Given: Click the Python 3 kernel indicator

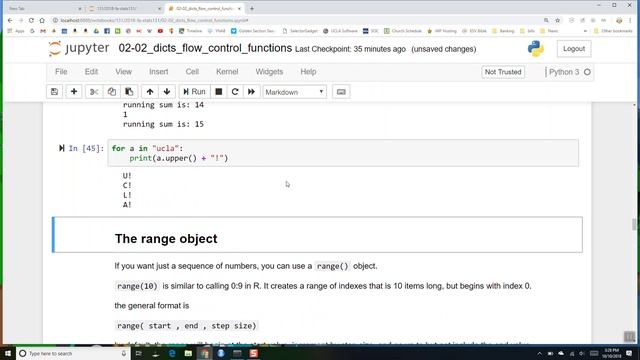Looking at the screenshot, I should tap(569, 72).
